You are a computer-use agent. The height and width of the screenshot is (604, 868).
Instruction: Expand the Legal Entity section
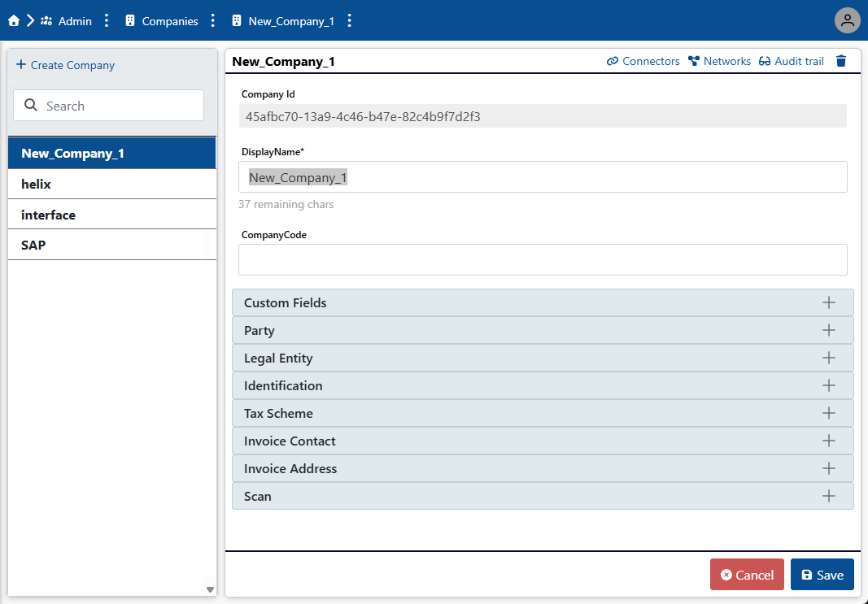[x=542, y=358]
